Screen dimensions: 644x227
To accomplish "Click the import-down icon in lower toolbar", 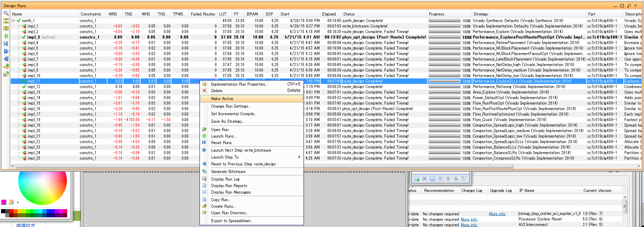I will pyautogui.click(x=440, y=179).
